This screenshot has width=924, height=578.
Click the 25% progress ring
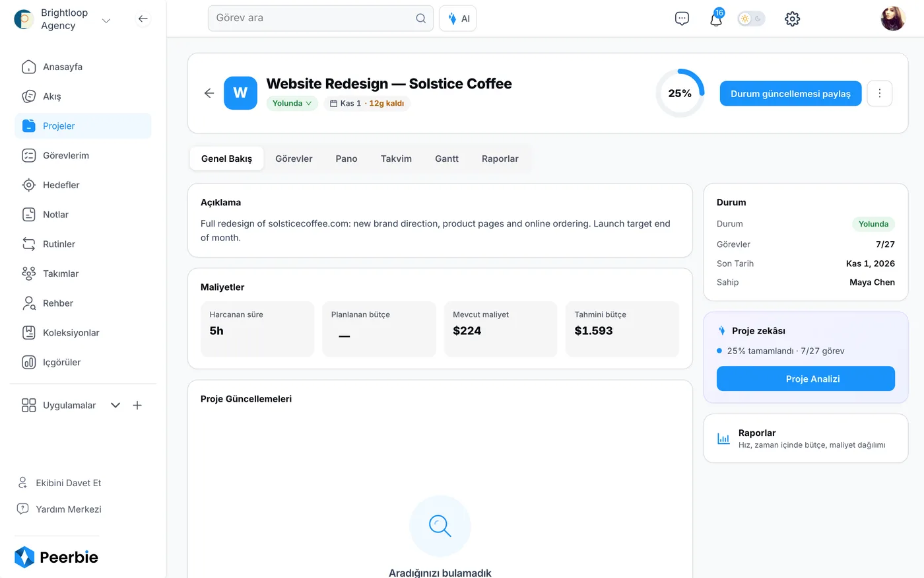coord(680,93)
